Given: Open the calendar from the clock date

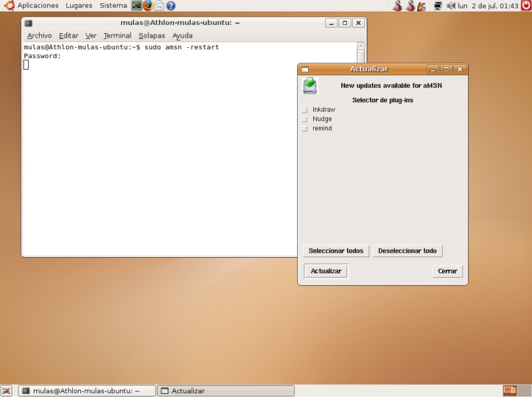Looking at the screenshot, I should pos(488,6).
